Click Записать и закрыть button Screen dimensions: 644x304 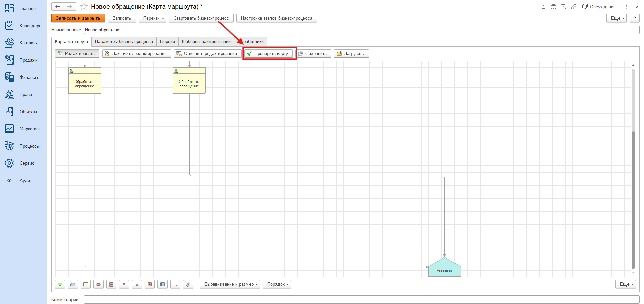click(78, 18)
